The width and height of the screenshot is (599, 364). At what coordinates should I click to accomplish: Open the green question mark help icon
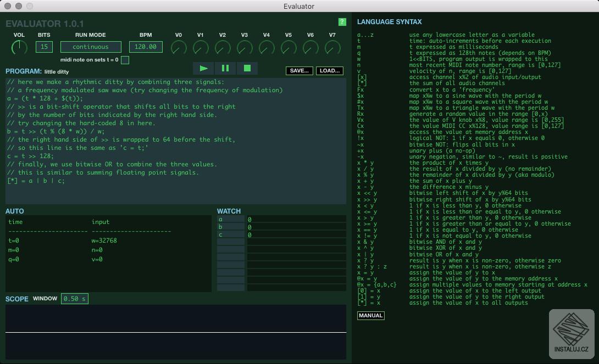click(342, 22)
